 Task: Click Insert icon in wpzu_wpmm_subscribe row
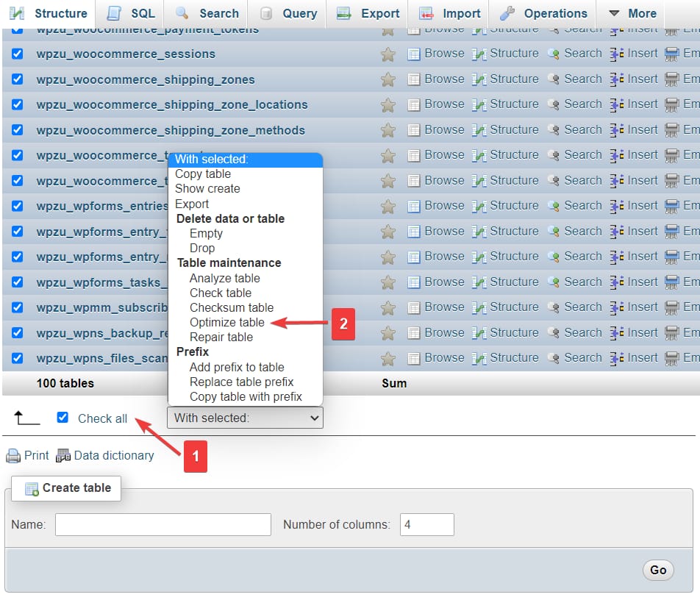tap(616, 307)
